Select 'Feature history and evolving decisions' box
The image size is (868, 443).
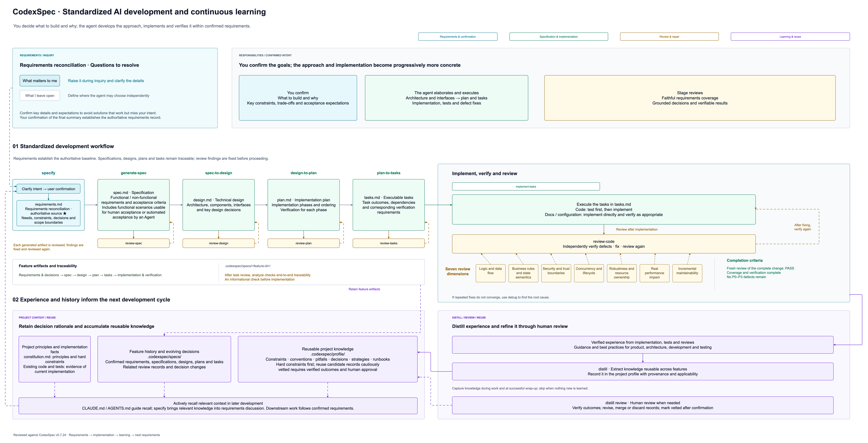164,359
